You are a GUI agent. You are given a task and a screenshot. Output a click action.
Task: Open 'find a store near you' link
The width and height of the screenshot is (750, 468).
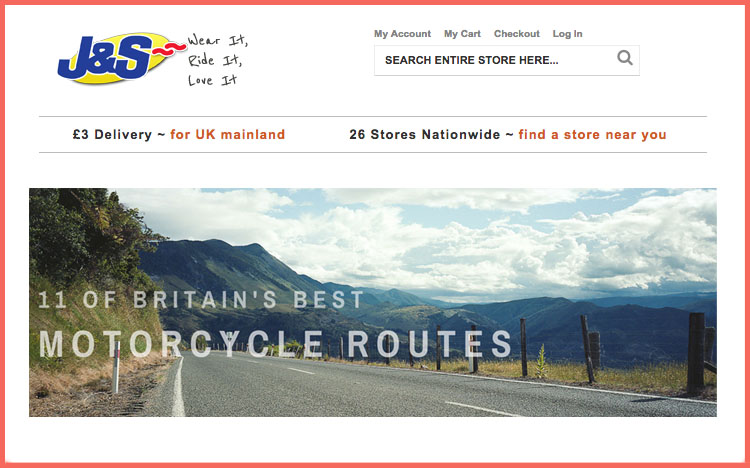[592, 134]
